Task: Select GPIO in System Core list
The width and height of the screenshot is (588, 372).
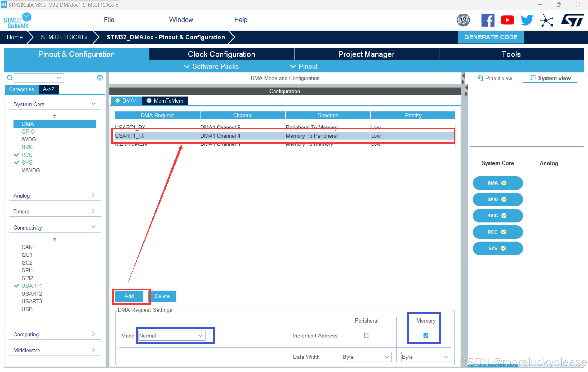Action: pos(28,132)
